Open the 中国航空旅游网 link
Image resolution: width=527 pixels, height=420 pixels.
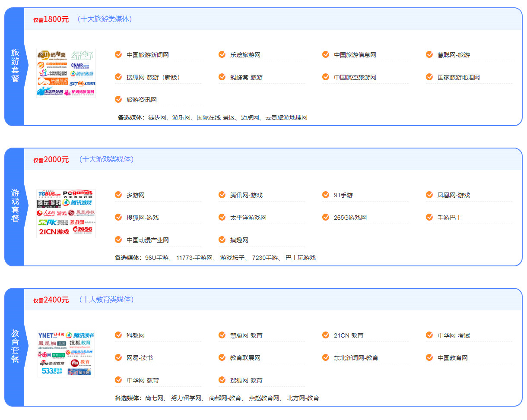(355, 77)
